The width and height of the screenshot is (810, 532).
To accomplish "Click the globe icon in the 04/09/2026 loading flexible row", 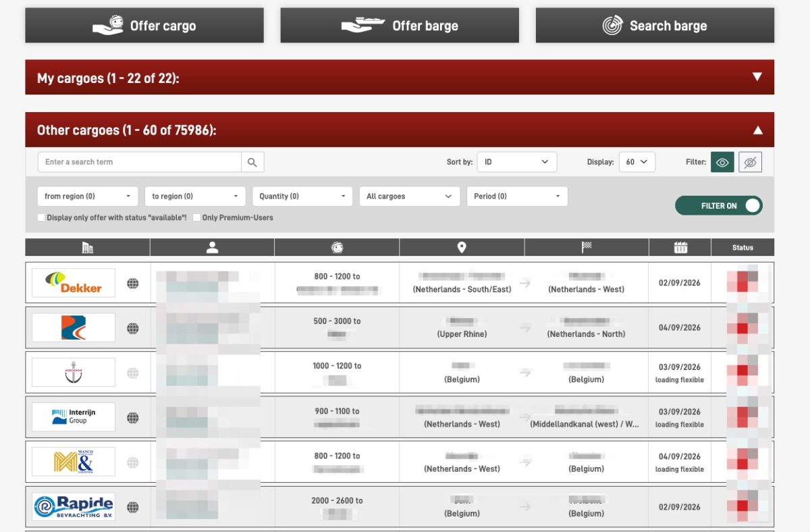I will pyautogui.click(x=133, y=462).
